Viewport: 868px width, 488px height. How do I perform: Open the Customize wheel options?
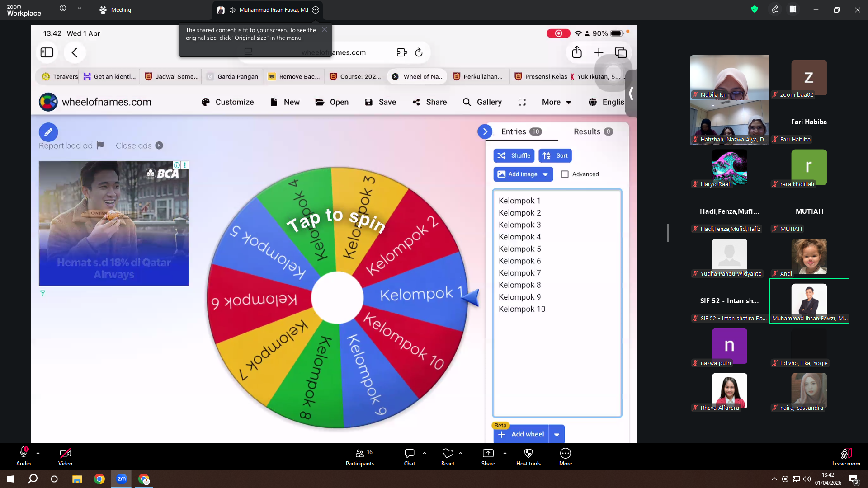227,102
